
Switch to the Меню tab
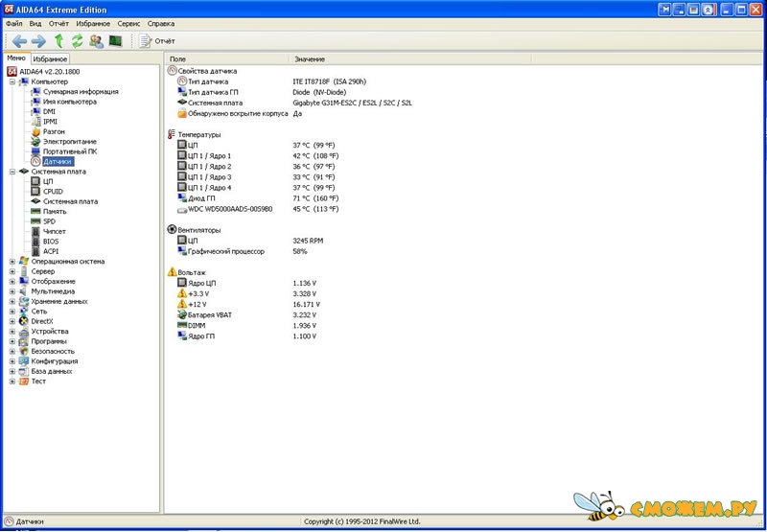pos(16,58)
